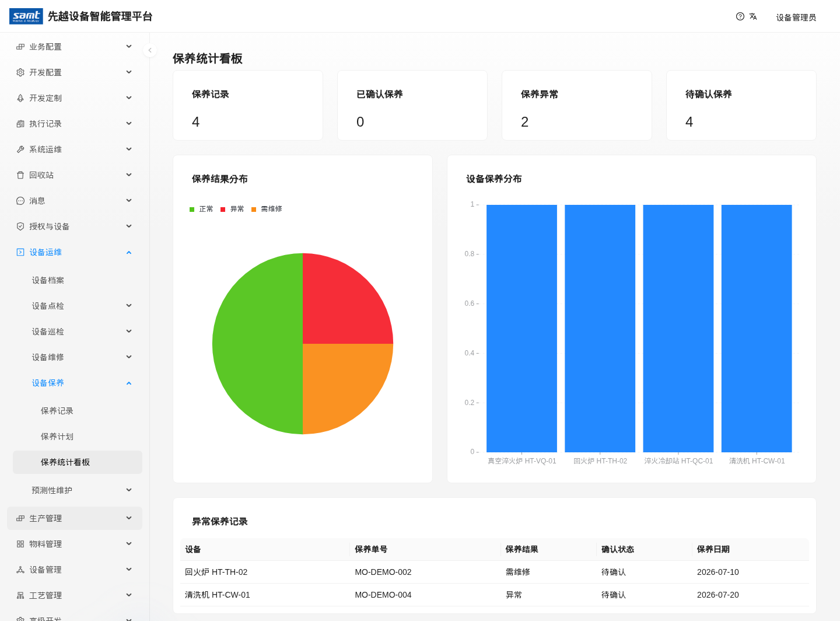Click the 物料管理 grid icon
Screen dimensions: 840x621
(x=20, y=544)
